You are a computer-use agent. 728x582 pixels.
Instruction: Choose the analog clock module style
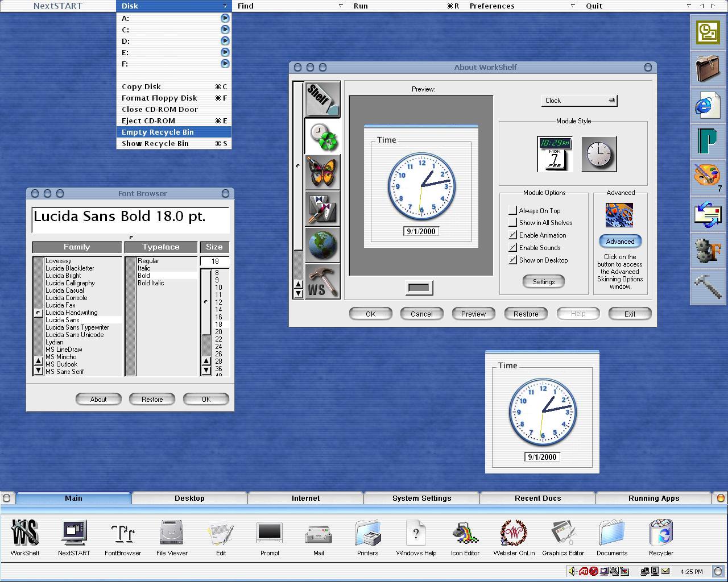click(599, 153)
